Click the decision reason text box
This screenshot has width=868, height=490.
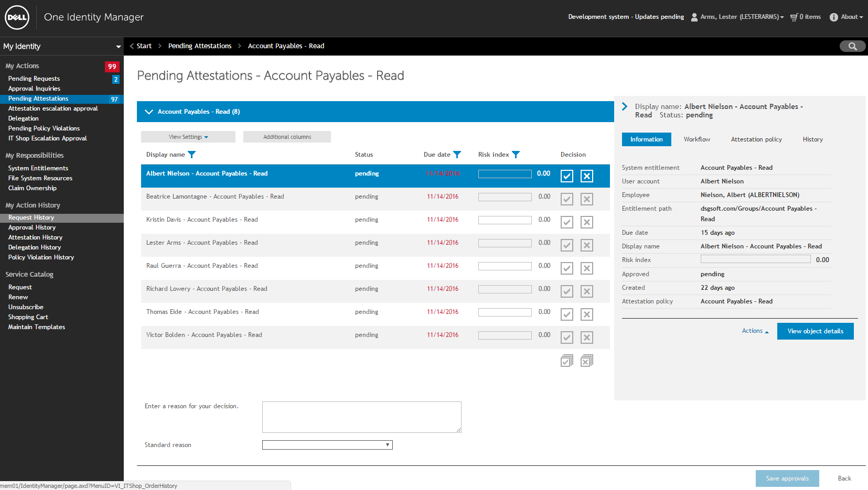point(361,417)
